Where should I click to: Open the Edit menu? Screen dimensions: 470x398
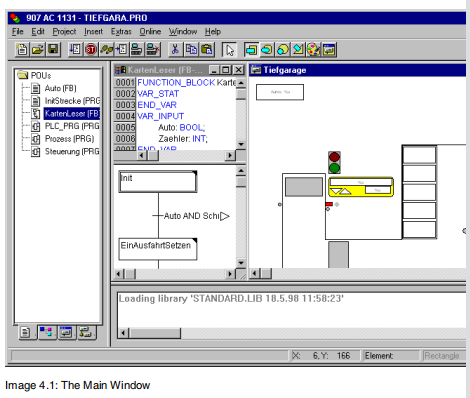[38, 32]
